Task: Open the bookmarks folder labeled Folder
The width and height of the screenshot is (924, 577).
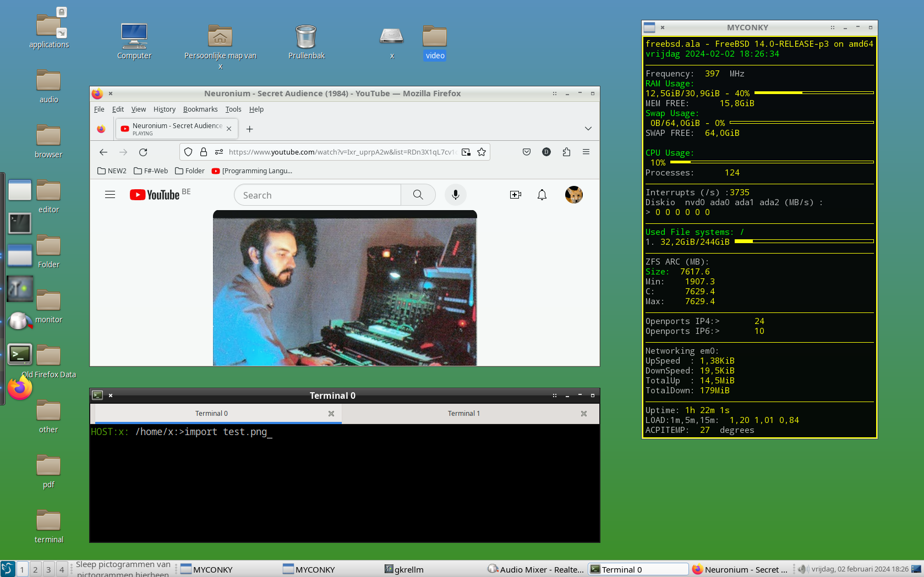Action: pyautogui.click(x=190, y=171)
